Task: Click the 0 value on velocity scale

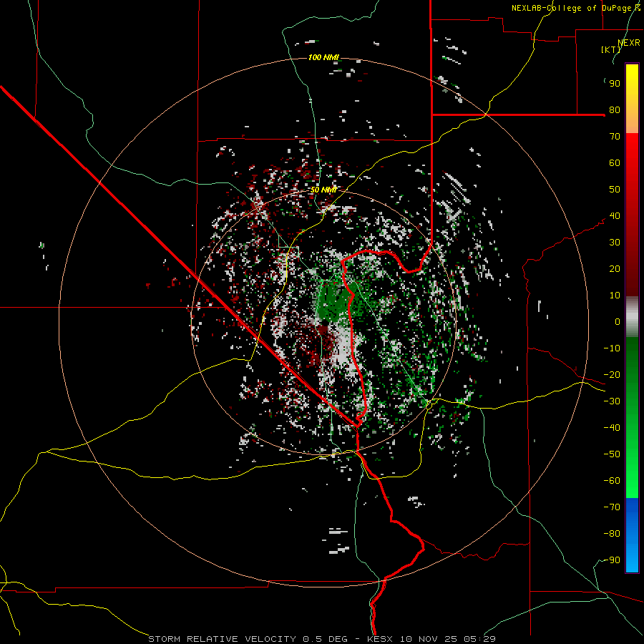Action: click(x=618, y=322)
